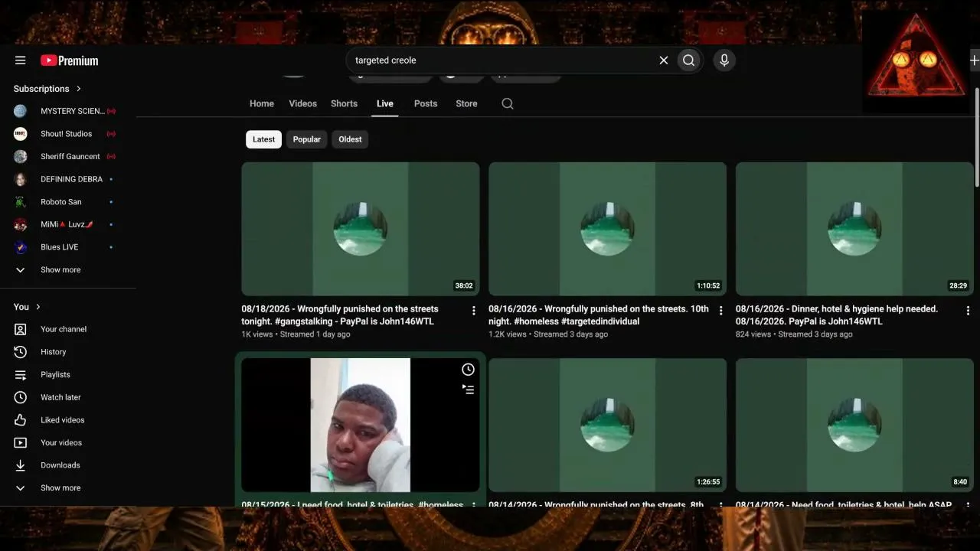Open DEFINING DEBRA subscription name
Image resolution: width=980 pixels, height=551 pixels.
coord(71,179)
